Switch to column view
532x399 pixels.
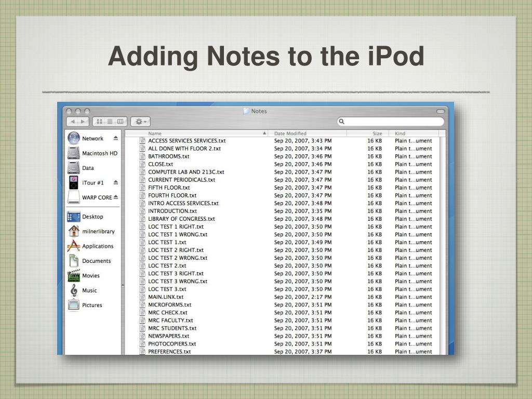click(x=121, y=122)
